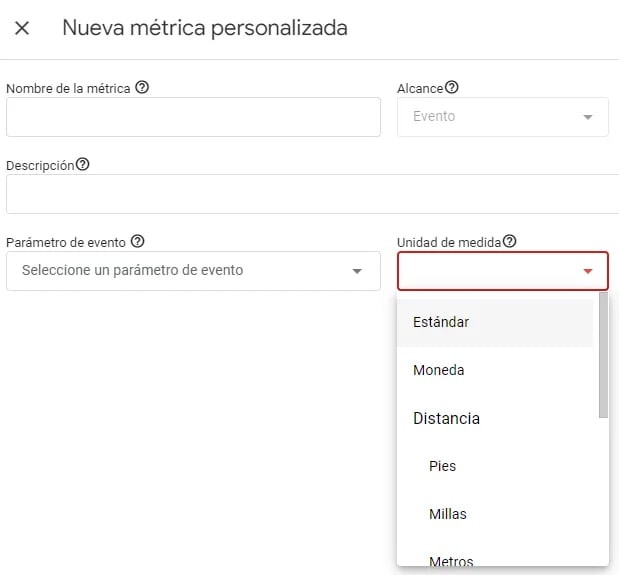The image size is (619, 575).
Task: Open help icon next to Nombre de la métrica
Action: [x=142, y=87]
